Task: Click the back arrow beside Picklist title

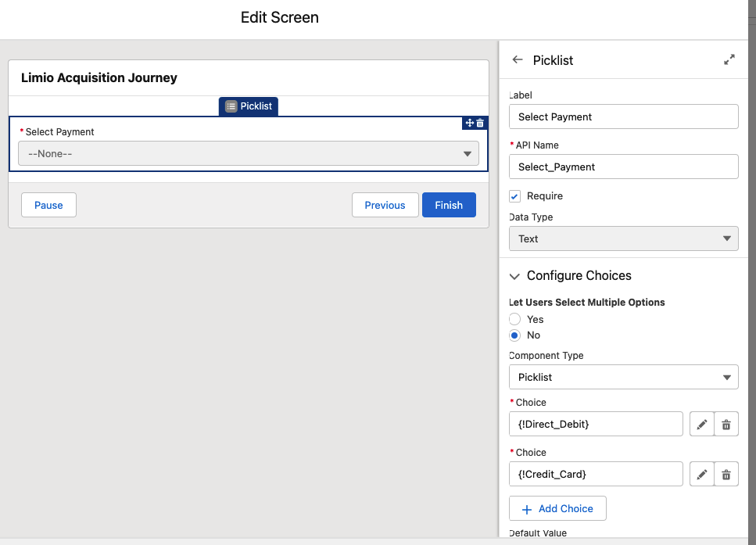Action: click(x=517, y=60)
